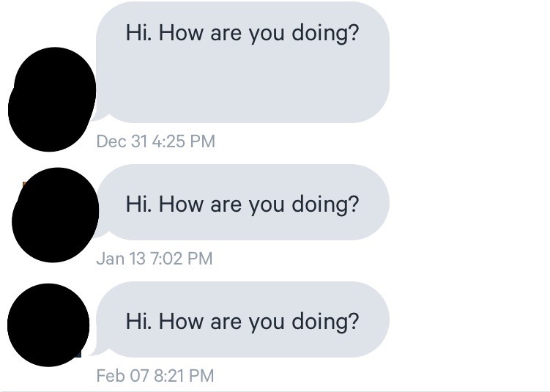Open the sender avatar beside the Dec 31 message
This screenshot has height=392, width=550.
pos(51,99)
